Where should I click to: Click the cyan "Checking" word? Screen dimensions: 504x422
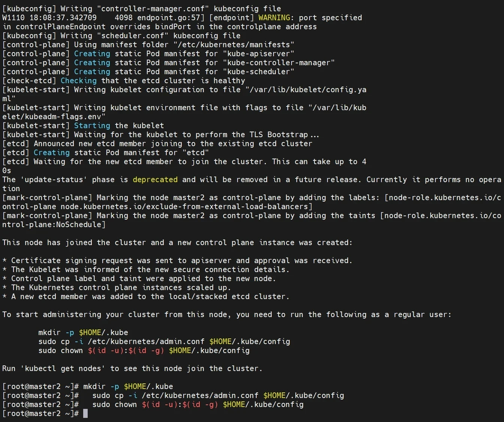(79, 81)
